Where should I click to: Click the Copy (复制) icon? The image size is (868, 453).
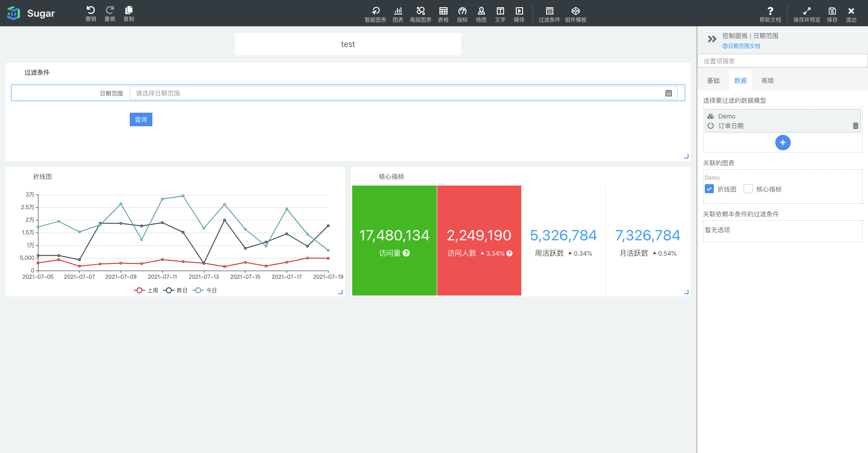coord(129,11)
